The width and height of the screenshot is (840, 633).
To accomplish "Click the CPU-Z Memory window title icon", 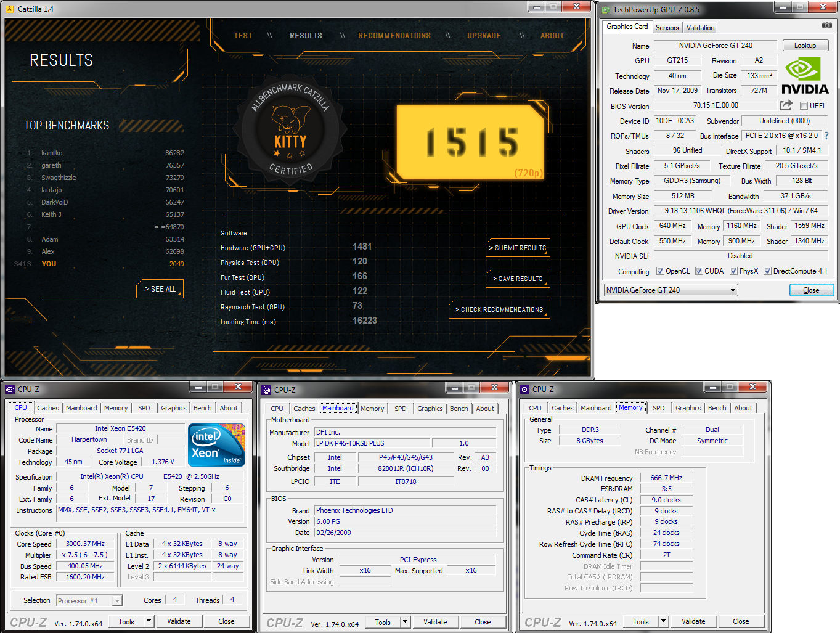I will click(524, 390).
